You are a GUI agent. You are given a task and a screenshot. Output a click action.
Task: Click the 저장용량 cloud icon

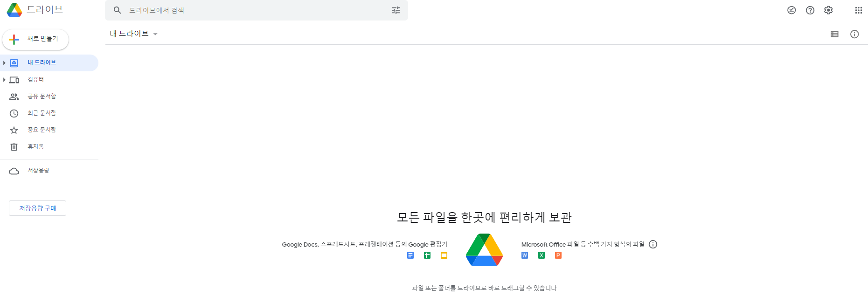tap(14, 171)
